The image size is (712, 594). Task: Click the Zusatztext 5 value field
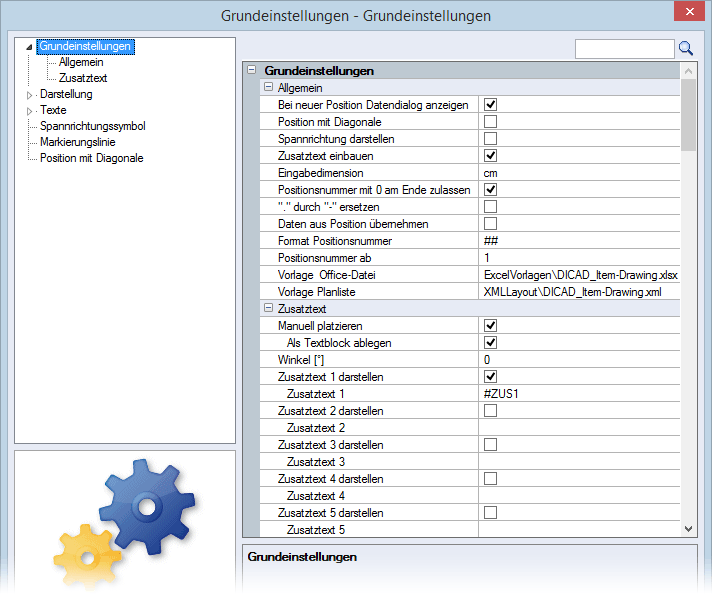click(579, 530)
